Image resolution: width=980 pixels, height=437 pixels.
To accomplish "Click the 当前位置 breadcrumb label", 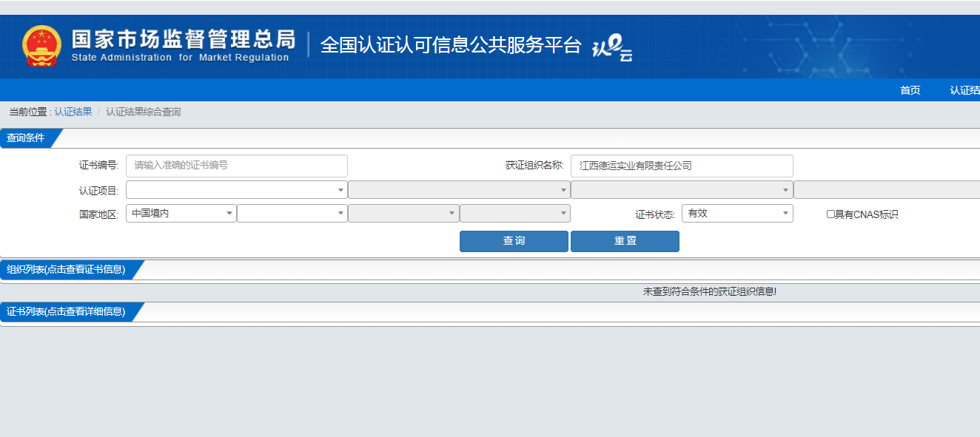I will tap(30, 112).
